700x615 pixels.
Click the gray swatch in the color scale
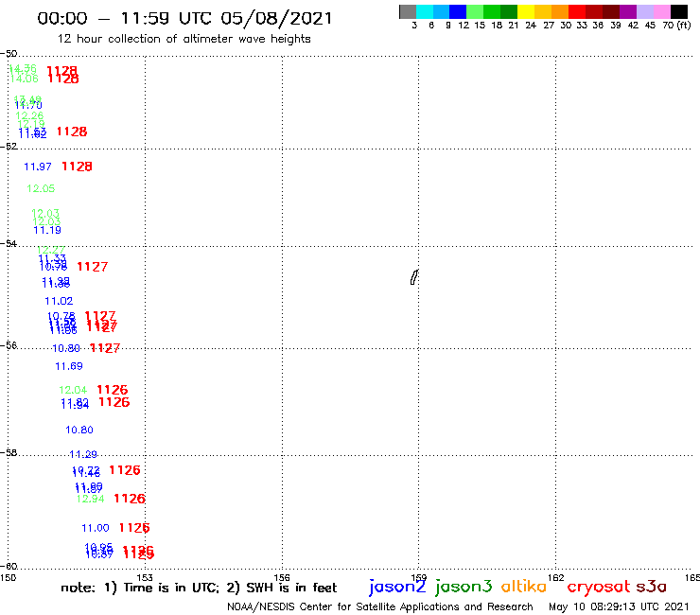[x=408, y=11]
